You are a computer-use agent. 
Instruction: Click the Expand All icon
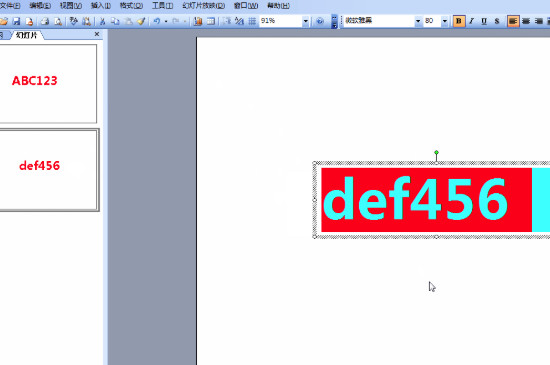click(x=227, y=21)
